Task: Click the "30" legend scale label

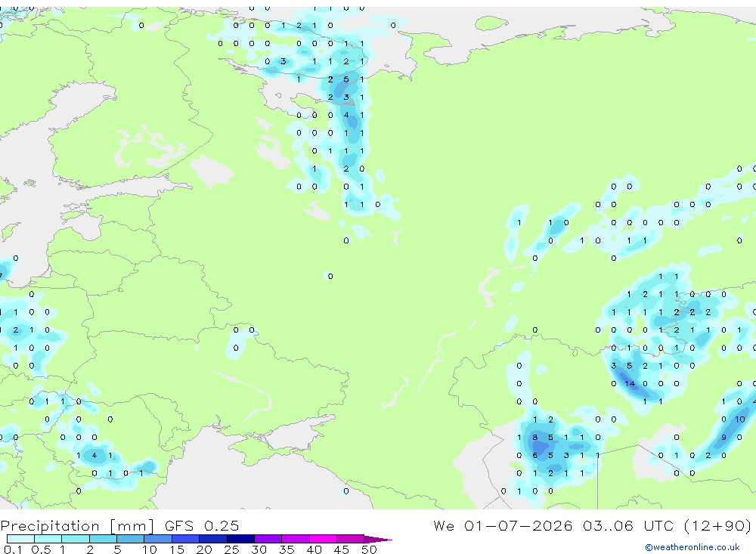Action: point(259,549)
